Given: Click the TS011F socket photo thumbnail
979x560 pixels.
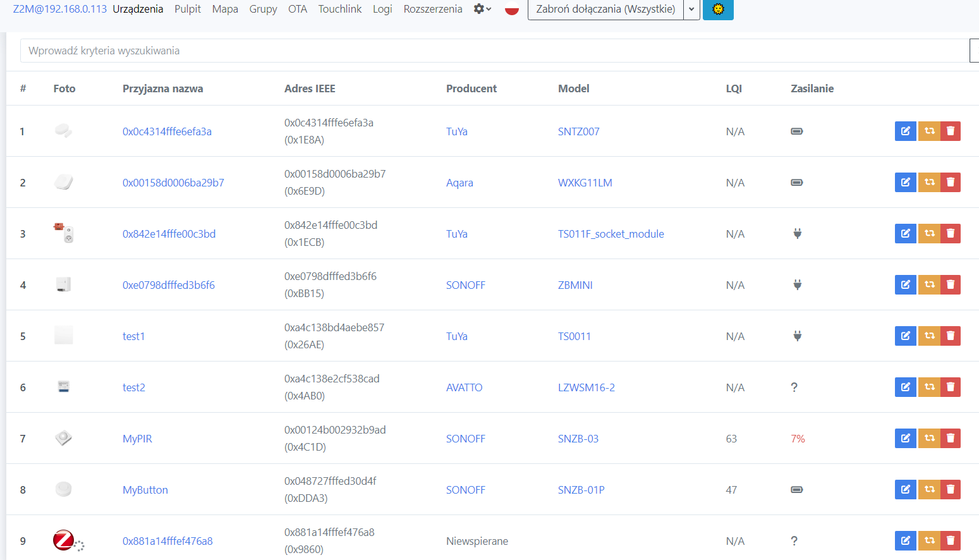Looking at the screenshot, I should pos(63,233).
